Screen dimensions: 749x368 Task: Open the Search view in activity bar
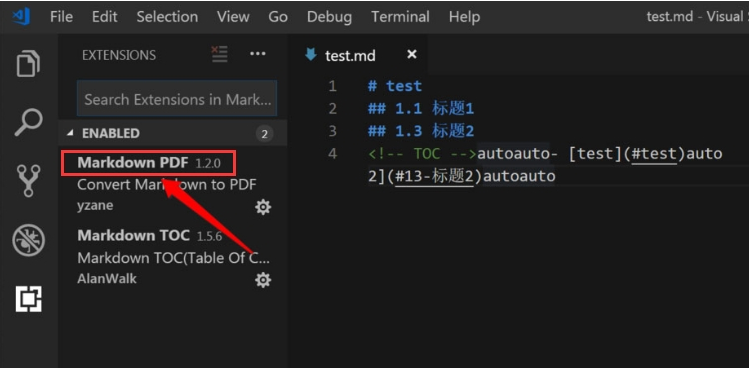pos(29,122)
